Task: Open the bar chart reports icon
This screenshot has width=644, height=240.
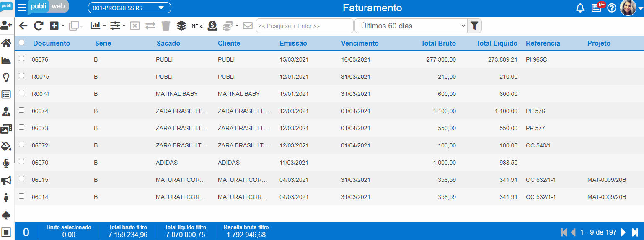Action: [x=96, y=26]
